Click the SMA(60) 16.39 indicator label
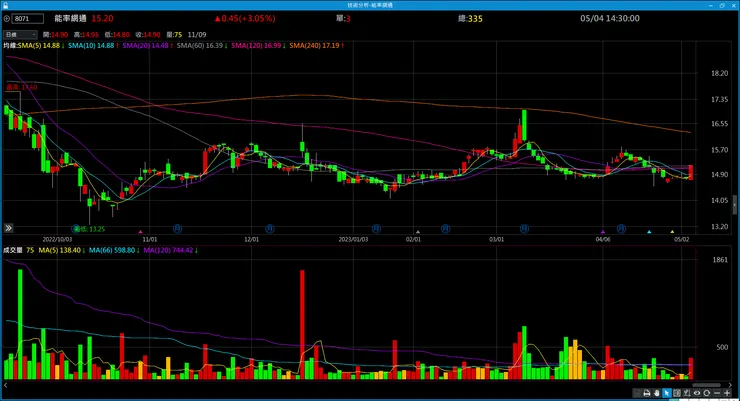This screenshot has height=401, width=740. click(x=202, y=46)
